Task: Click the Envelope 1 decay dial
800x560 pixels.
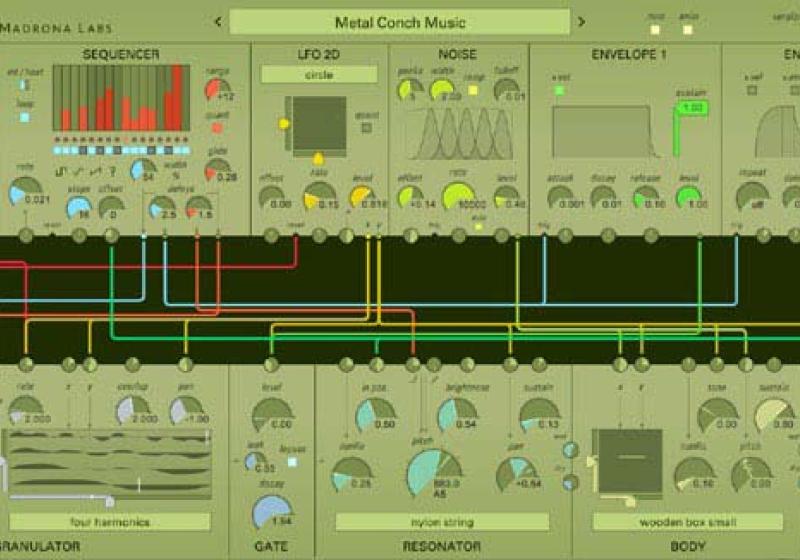Action: 603,197
